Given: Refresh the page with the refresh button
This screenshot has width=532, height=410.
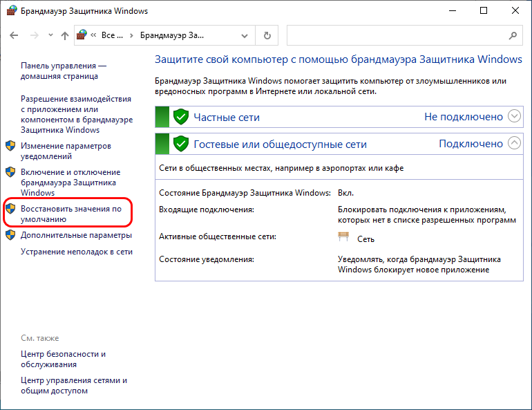Looking at the screenshot, I should click(x=267, y=35).
